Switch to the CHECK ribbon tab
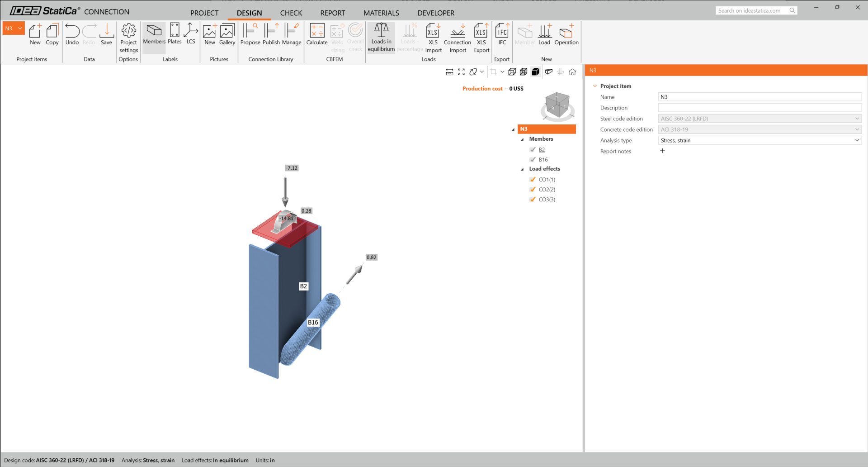 [291, 13]
